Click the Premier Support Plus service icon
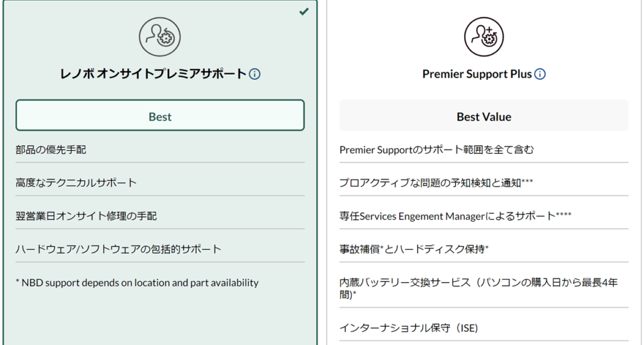This screenshot has height=345, width=644. tap(484, 37)
